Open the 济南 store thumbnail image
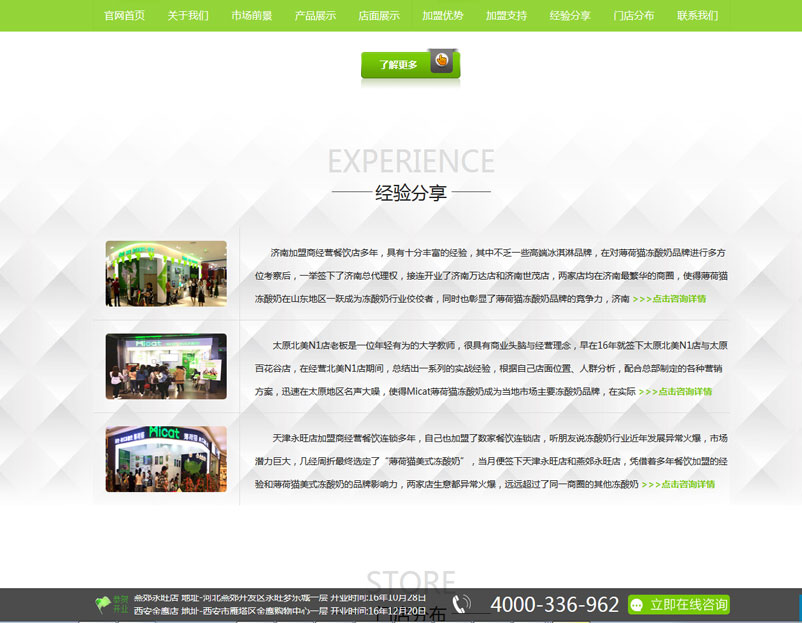The height and width of the screenshot is (623, 802). (x=166, y=274)
